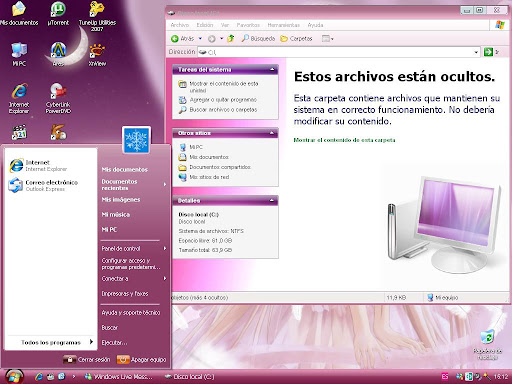Open the µTorrent desktop icon
The width and height of the screenshot is (512, 384).
(58, 14)
